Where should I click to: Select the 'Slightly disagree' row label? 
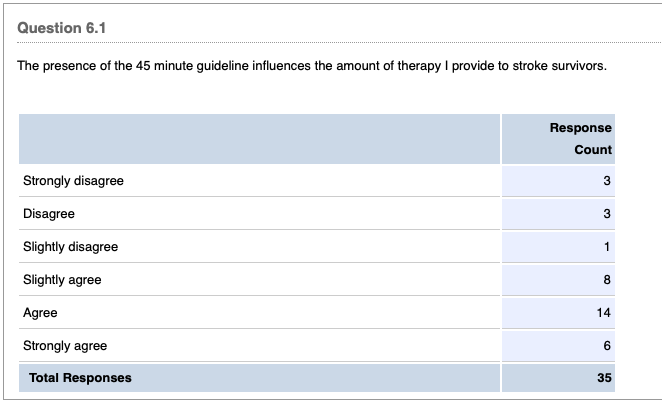(70, 247)
